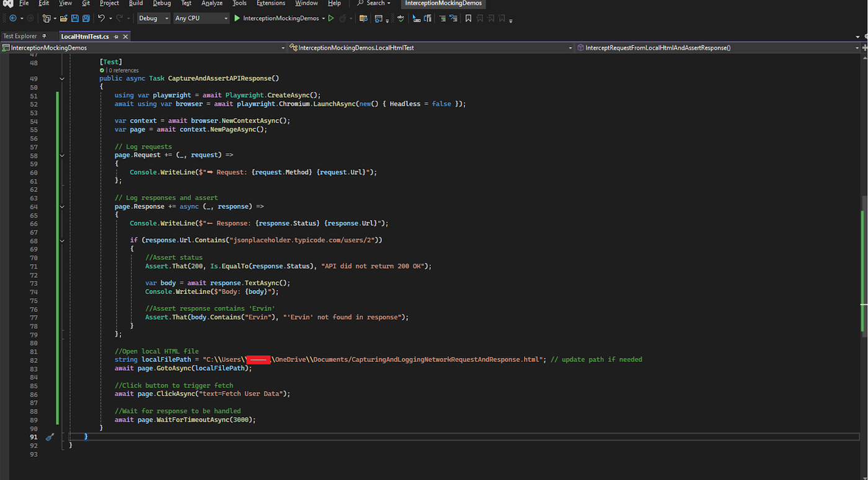The image size is (868, 480).
Task: Toggle the Test Explorer pin
Action: click(44, 36)
